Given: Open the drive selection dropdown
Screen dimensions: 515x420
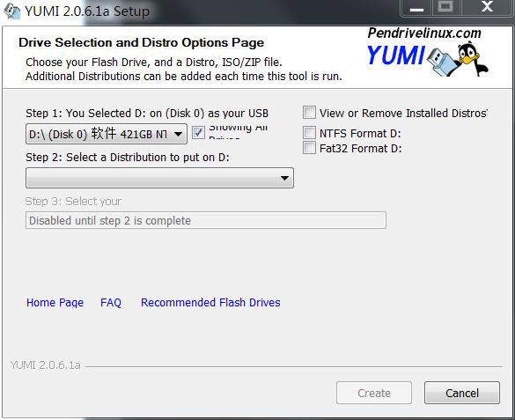Looking at the screenshot, I should [107, 134].
